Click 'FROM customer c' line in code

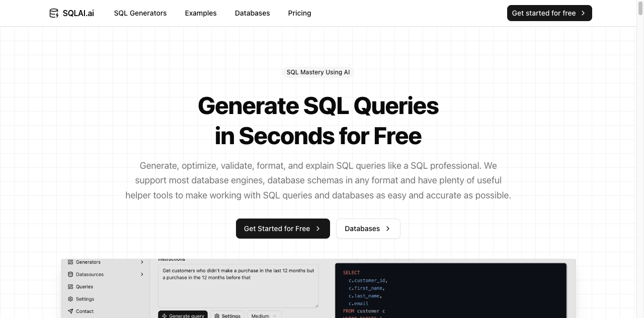pyautogui.click(x=364, y=311)
